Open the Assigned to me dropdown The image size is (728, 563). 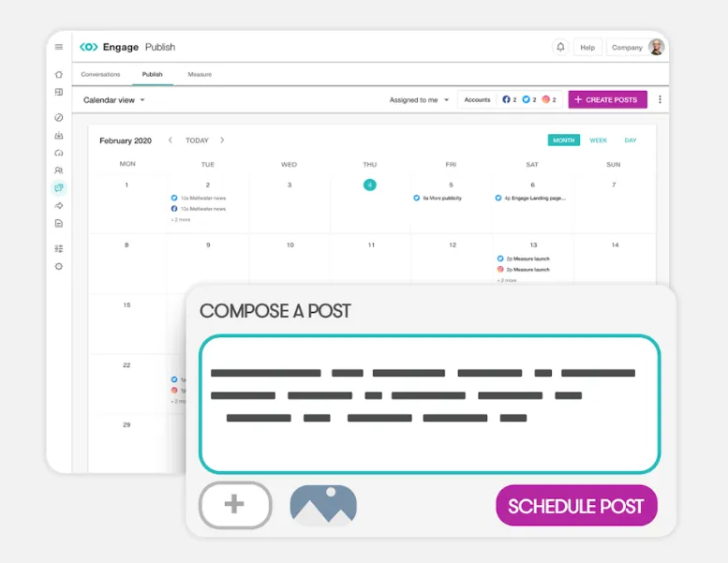419,99
